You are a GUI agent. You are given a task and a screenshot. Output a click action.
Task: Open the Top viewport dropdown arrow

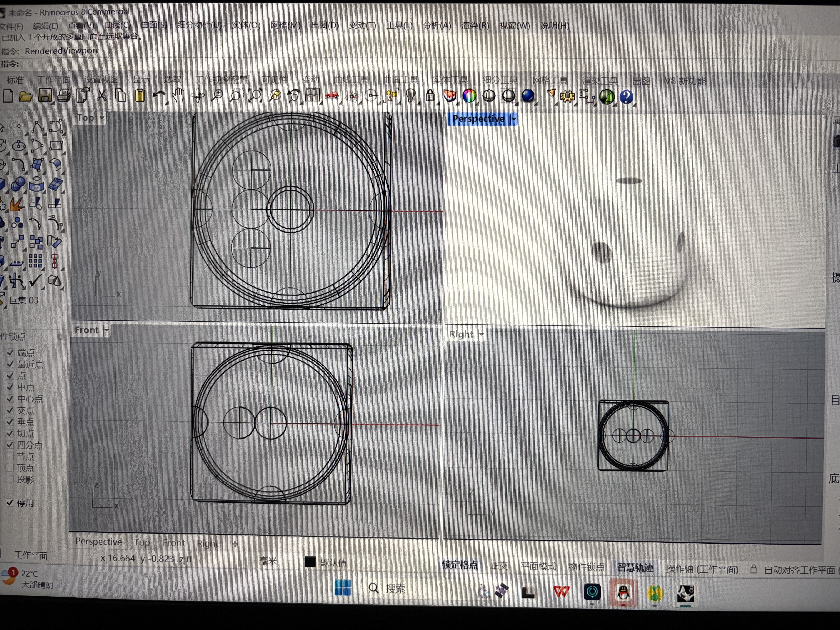click(x=102, y=118)
